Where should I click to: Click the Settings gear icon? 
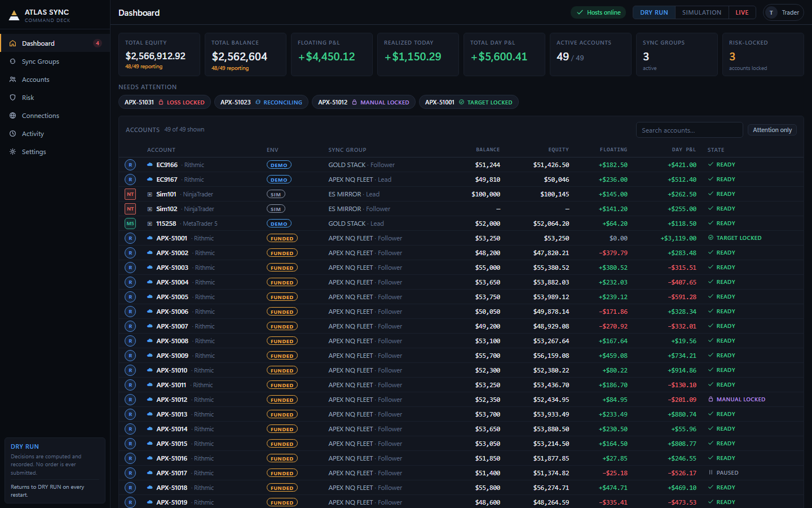pos(12,152)
